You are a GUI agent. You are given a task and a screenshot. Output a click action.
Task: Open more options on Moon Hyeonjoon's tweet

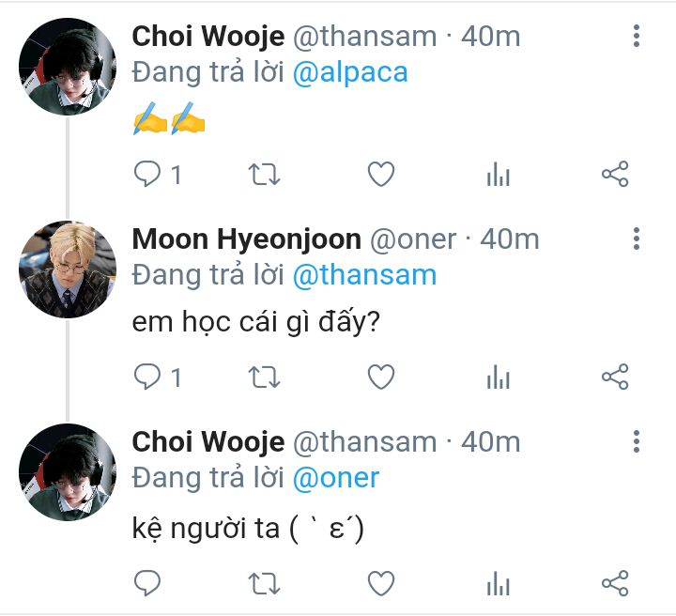(637, 239)
